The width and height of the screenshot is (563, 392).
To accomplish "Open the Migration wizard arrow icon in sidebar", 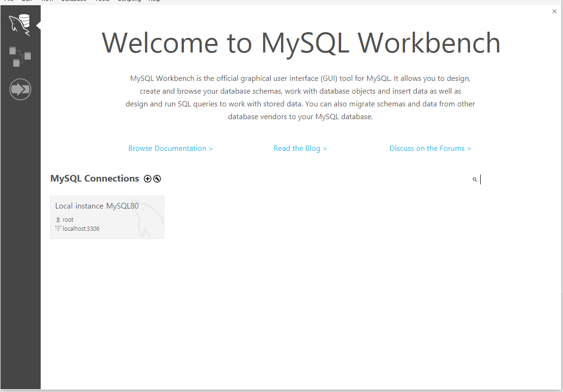I will [20, 89].
